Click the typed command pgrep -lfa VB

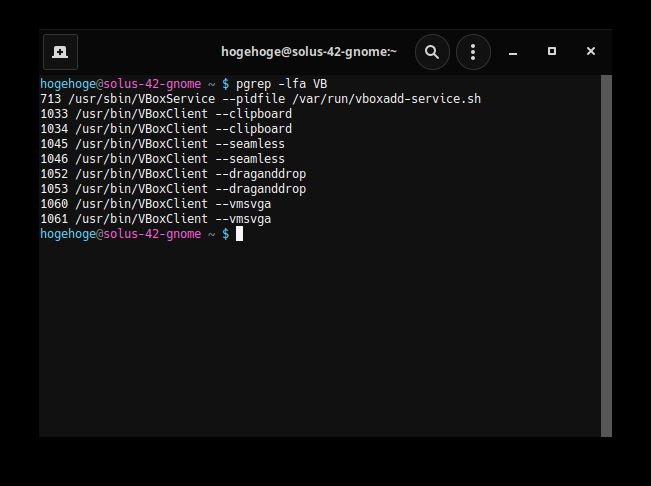coord(281,84)
